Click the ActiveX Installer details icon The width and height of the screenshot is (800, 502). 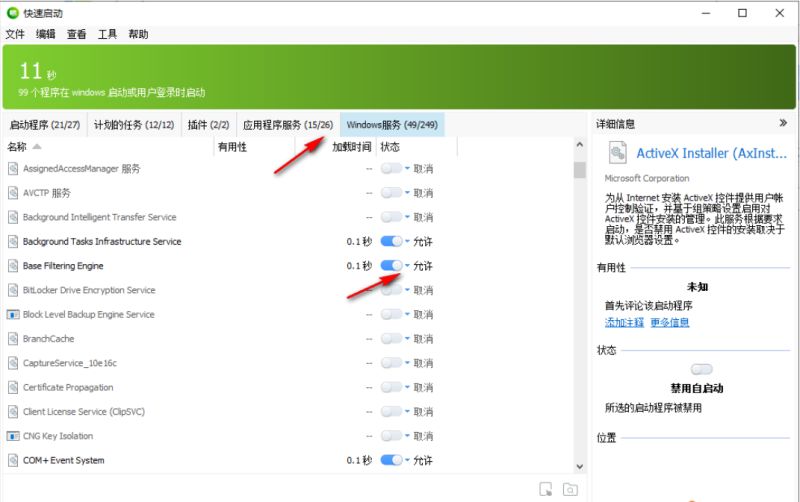[x=617, y=153]
